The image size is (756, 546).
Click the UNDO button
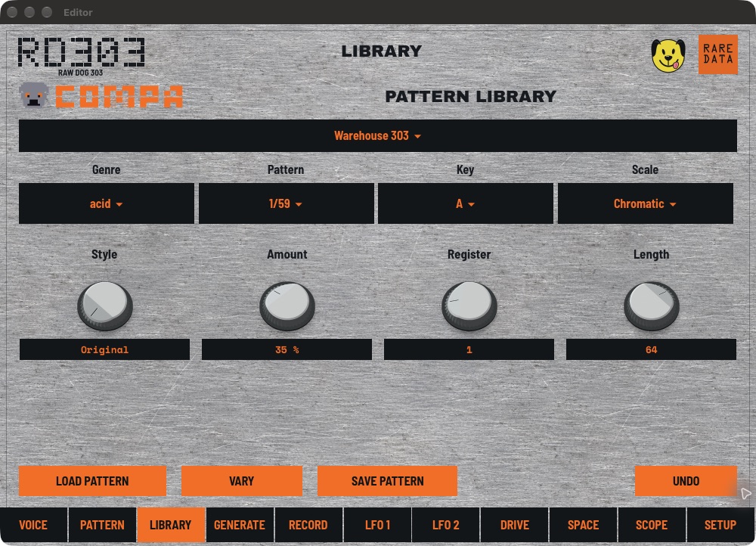point(686,481)
